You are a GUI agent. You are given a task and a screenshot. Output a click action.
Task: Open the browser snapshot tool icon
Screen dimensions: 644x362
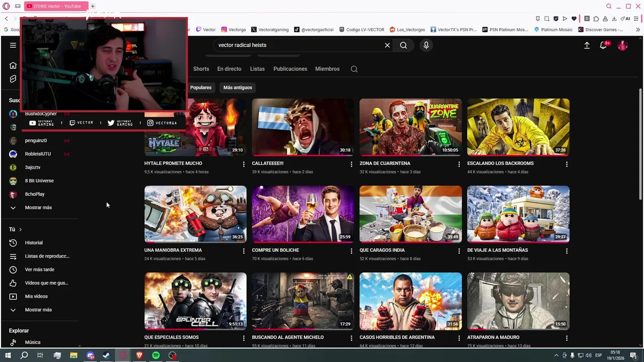click(x=546, y=19)
